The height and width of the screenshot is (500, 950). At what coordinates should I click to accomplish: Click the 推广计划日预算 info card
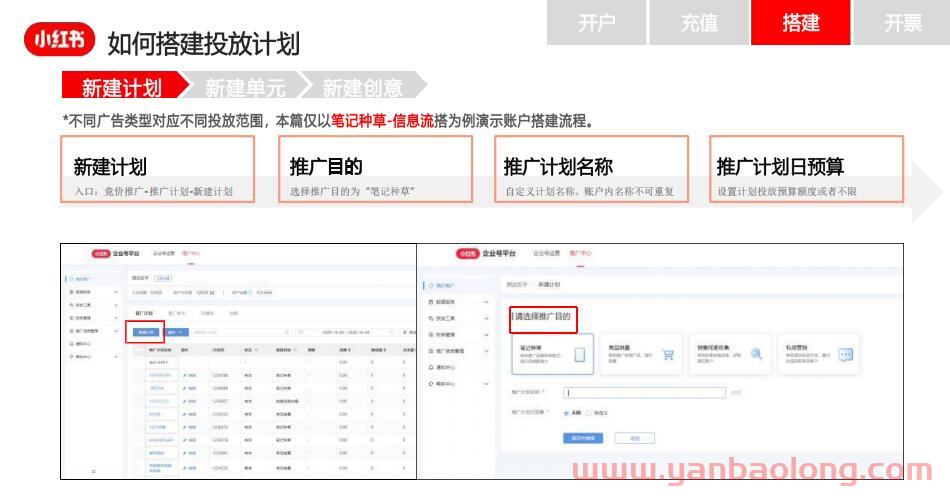point(806,169)
